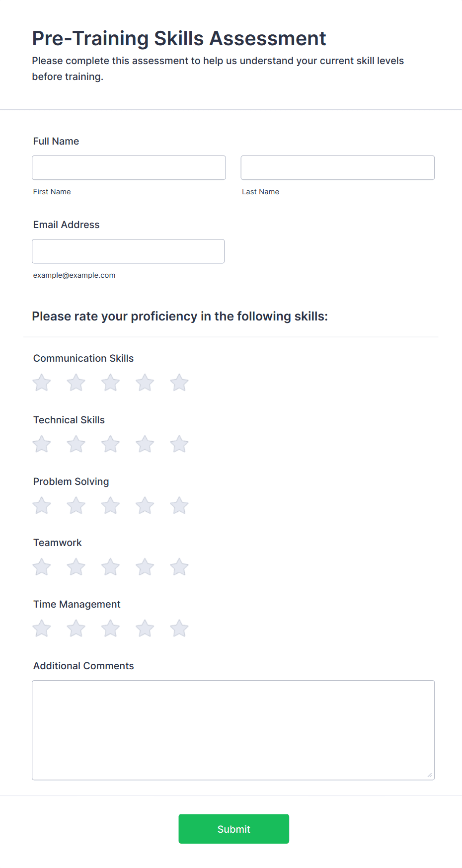
Task: Click the fifth star for Technical Skills
Action: point(179,444)
